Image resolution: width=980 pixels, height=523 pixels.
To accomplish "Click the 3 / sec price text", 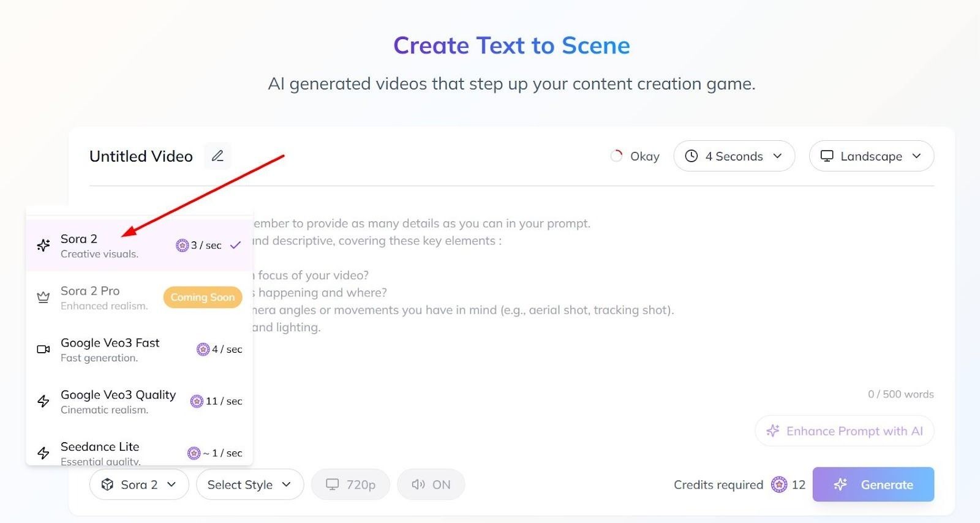I will (206, 246).
